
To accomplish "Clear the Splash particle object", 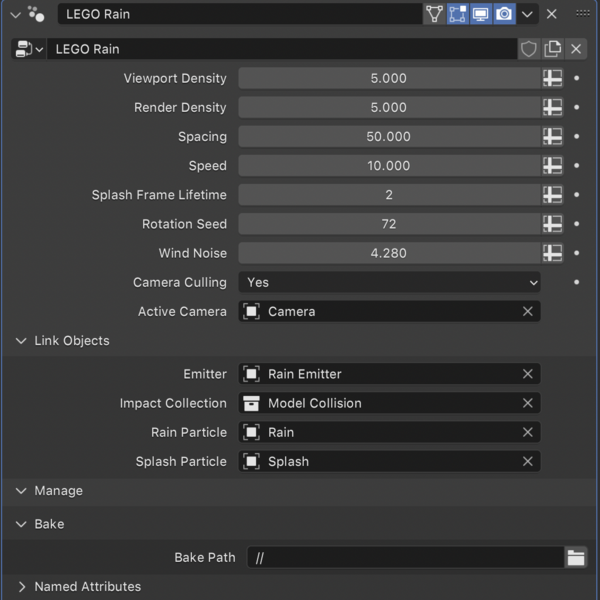I will [528, 461].
